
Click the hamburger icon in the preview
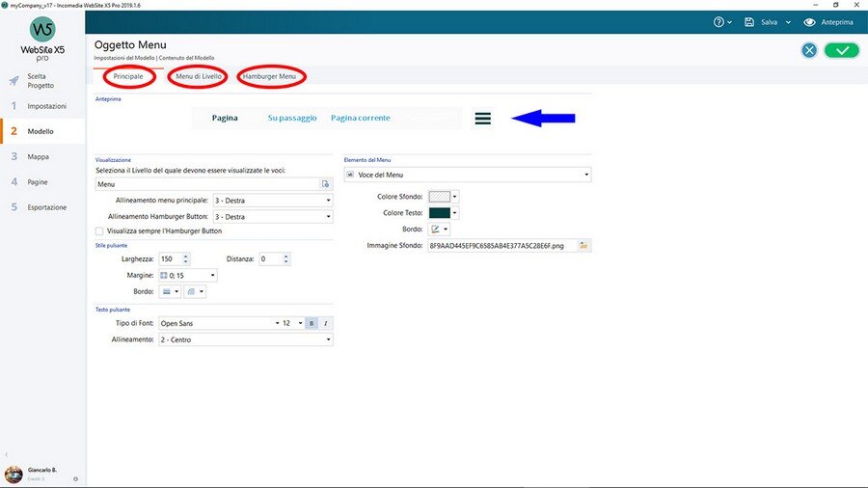pos(483,118)
